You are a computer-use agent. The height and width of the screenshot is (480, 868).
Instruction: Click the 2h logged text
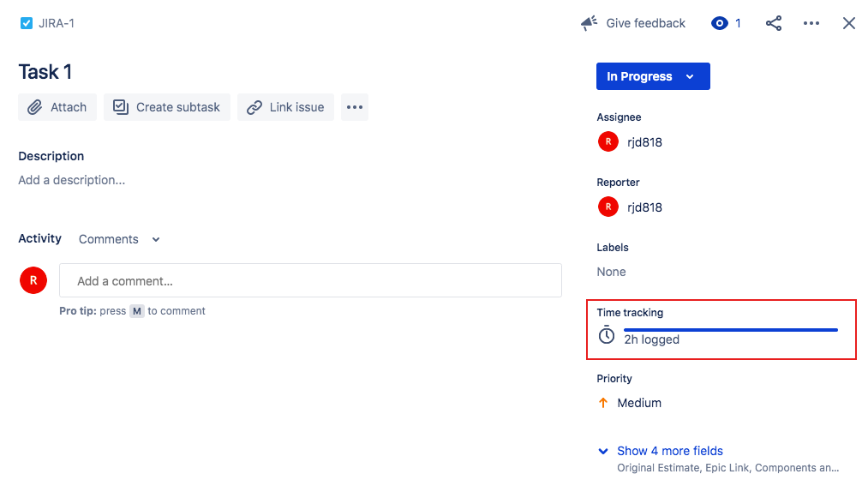click(651, 340)
